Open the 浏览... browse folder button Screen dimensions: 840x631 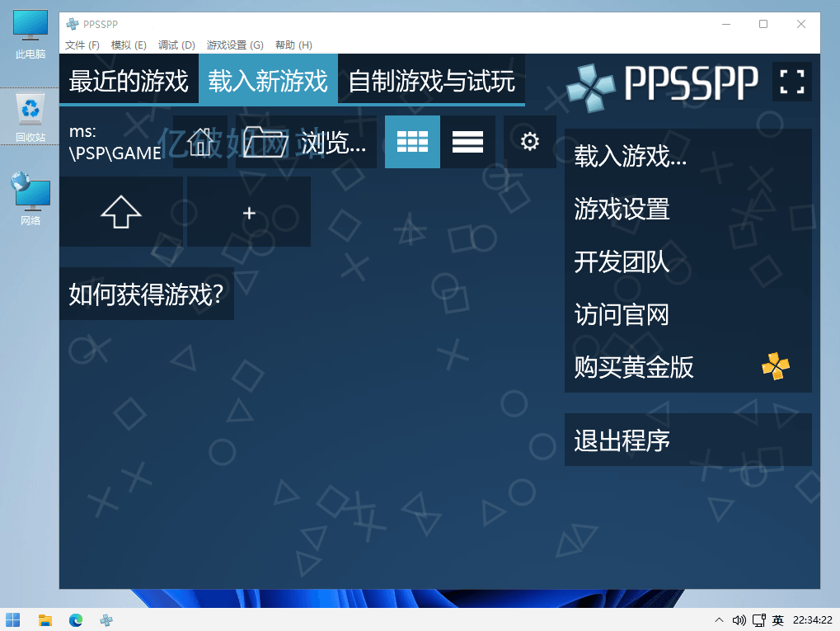[306, 142]
